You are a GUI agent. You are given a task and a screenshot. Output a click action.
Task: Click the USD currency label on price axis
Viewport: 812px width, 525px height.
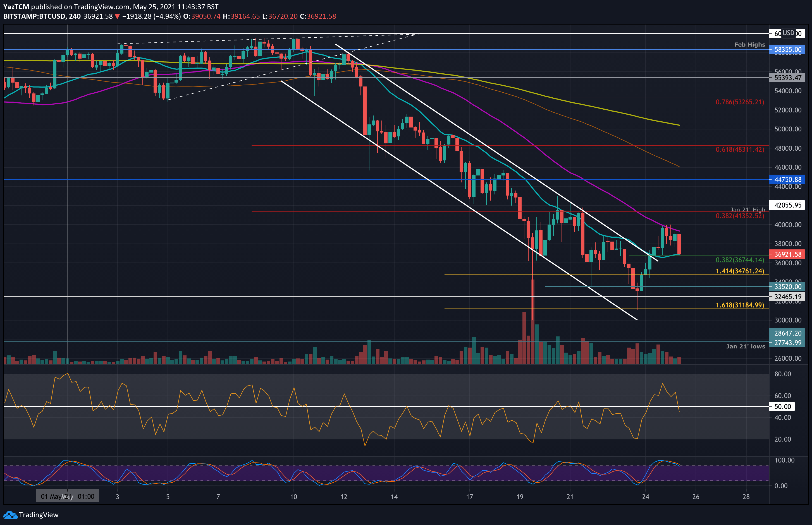point(789,33)
